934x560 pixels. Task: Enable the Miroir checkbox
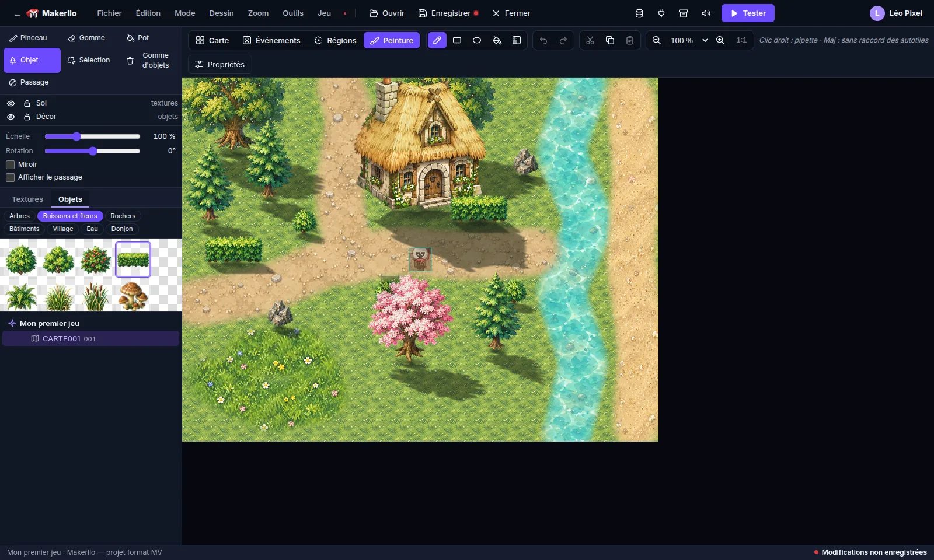click(x=10, y=164)
